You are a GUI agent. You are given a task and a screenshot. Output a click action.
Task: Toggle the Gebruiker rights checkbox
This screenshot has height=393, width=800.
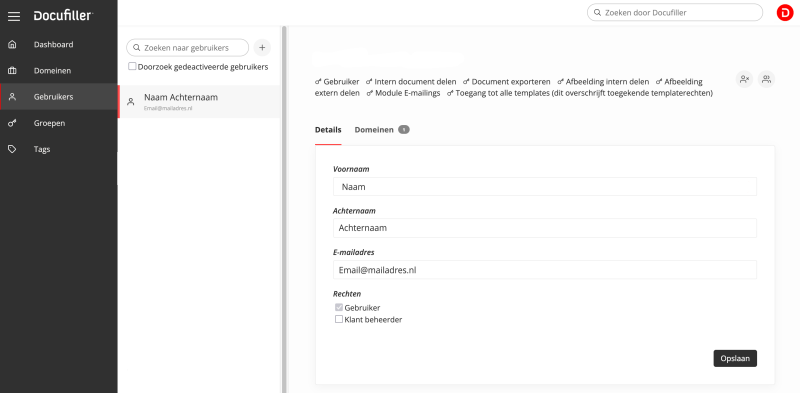(339, 307)
